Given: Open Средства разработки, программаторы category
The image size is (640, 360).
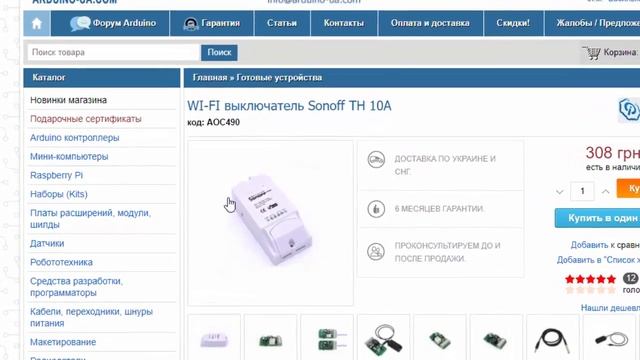Looking at the screenshot, I should (x=76, y=287).
